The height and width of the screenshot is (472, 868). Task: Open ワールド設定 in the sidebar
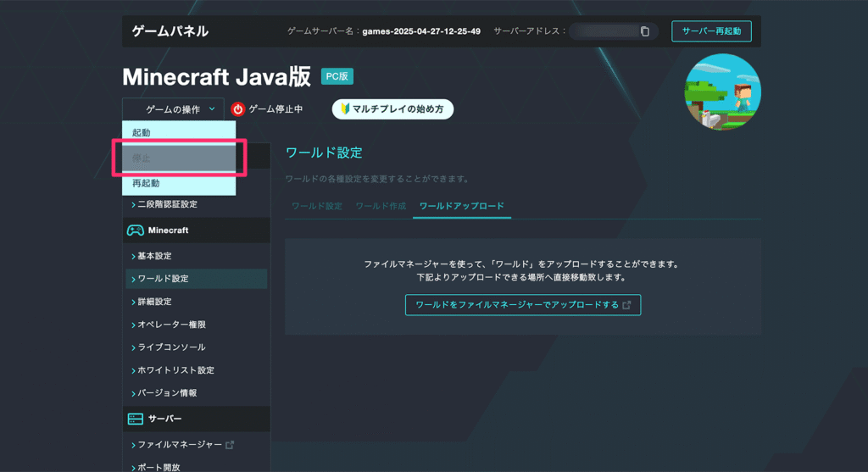point(196,279)
